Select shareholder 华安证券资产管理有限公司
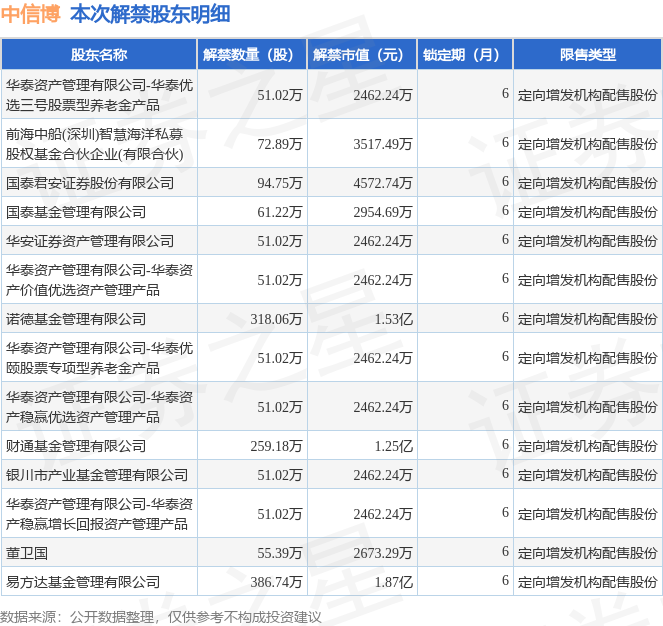The image size is (663, 626). [90, 241]
